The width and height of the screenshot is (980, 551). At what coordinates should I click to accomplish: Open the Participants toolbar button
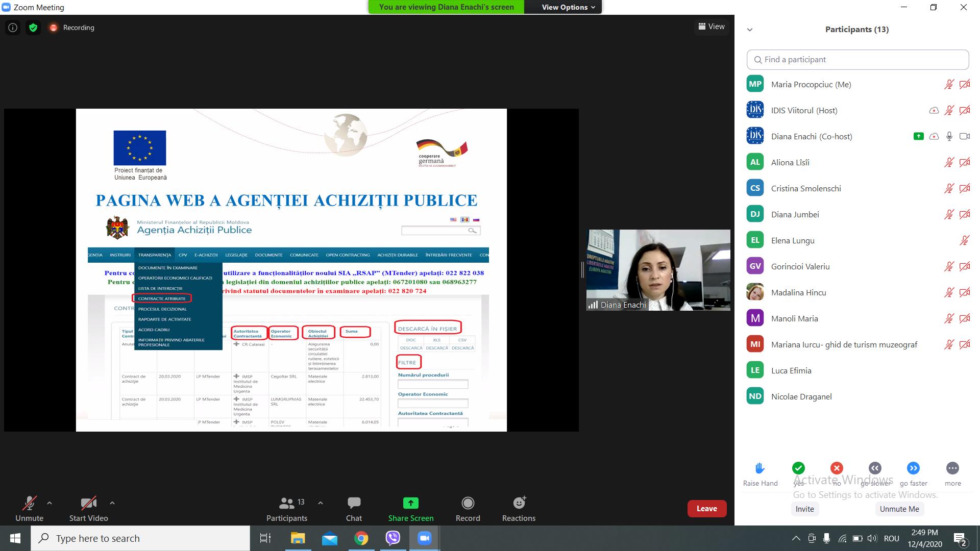287,509
